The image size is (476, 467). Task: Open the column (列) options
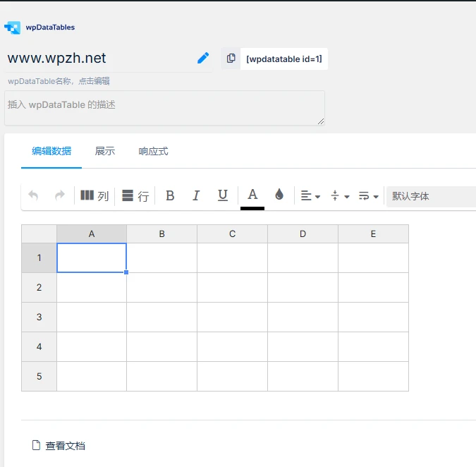click(x=94, y=196)
